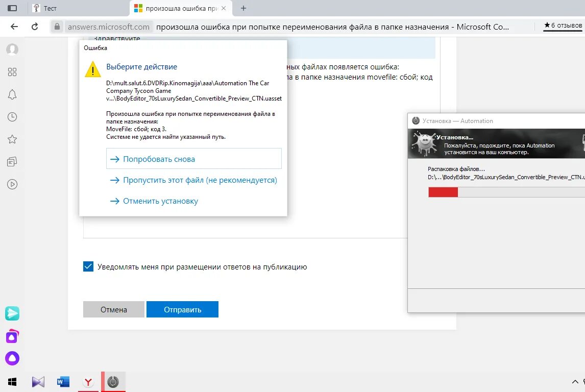Toggle the side panel button beside tabs

(12, 8)
